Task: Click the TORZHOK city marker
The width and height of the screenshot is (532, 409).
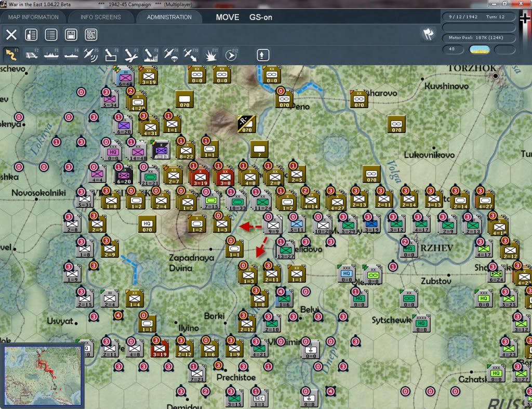Action: pos(495,76)
